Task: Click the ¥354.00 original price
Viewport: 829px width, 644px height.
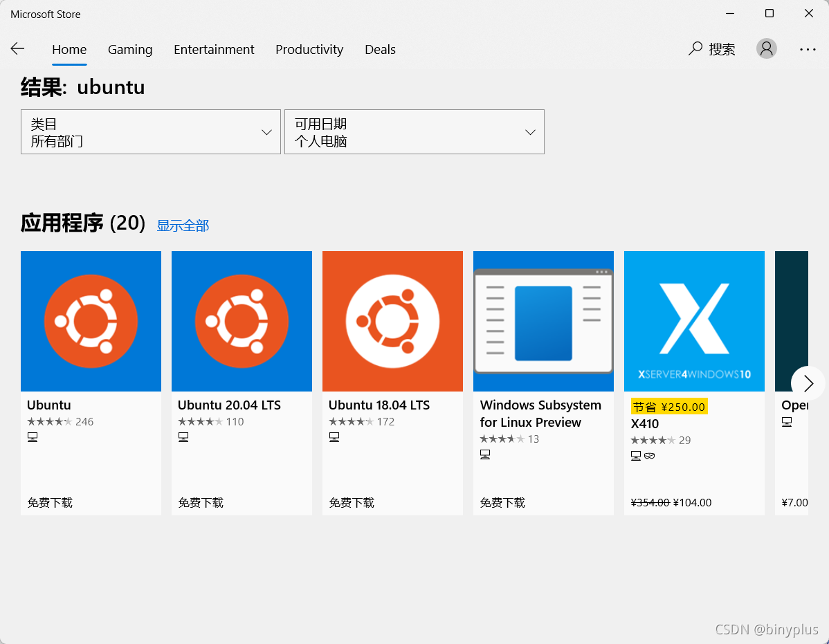Action: click(x=650, y=502)
